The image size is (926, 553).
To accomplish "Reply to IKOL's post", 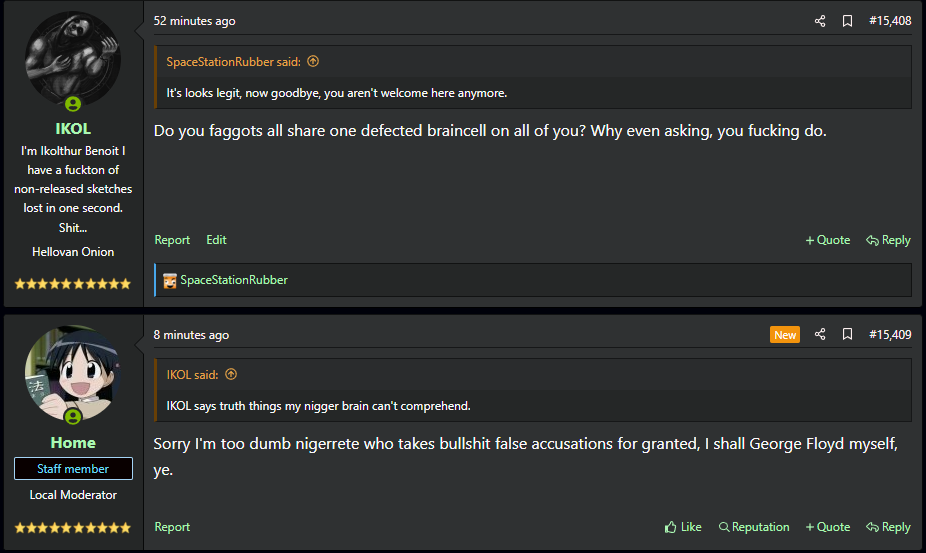I will coord(888,240).
